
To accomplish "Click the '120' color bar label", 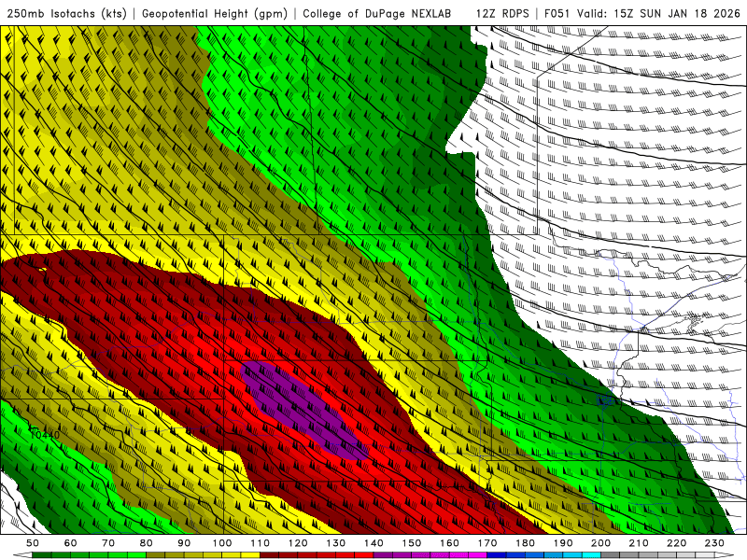I will click(298, 543).
